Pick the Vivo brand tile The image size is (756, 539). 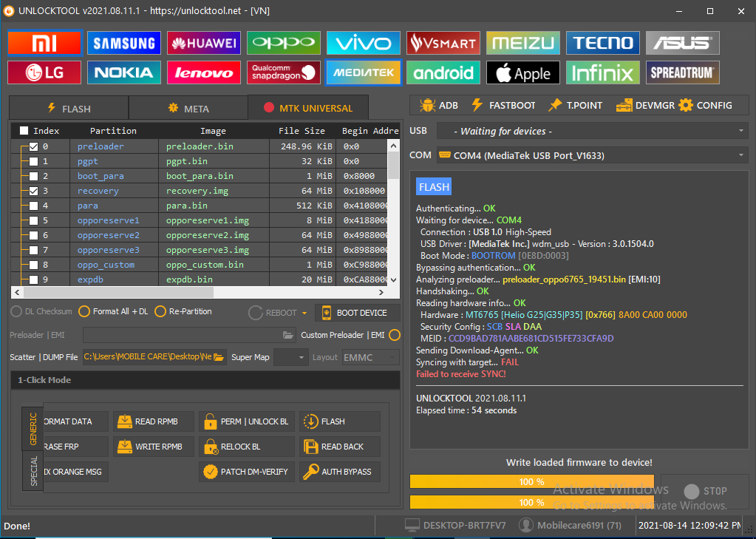click(363, 43)
